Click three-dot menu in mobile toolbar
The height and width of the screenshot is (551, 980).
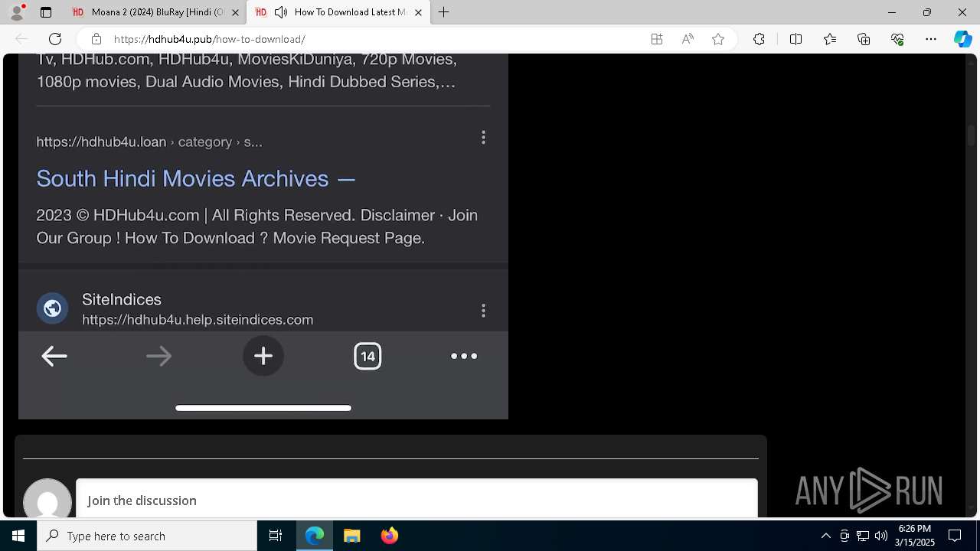pos(464,356)
